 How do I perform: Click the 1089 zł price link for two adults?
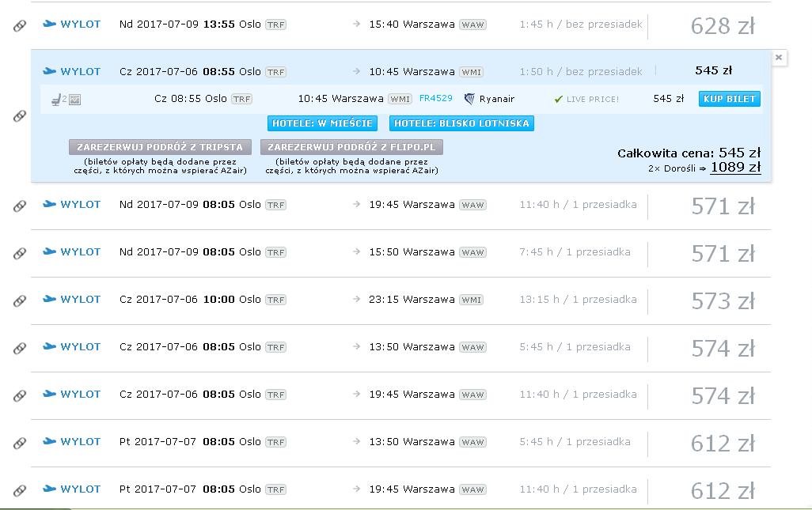pos(735,167)
